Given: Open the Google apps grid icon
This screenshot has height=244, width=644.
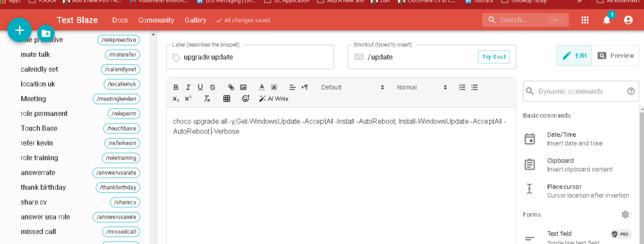Looking at the screenshot, I should tap(585, 20).
